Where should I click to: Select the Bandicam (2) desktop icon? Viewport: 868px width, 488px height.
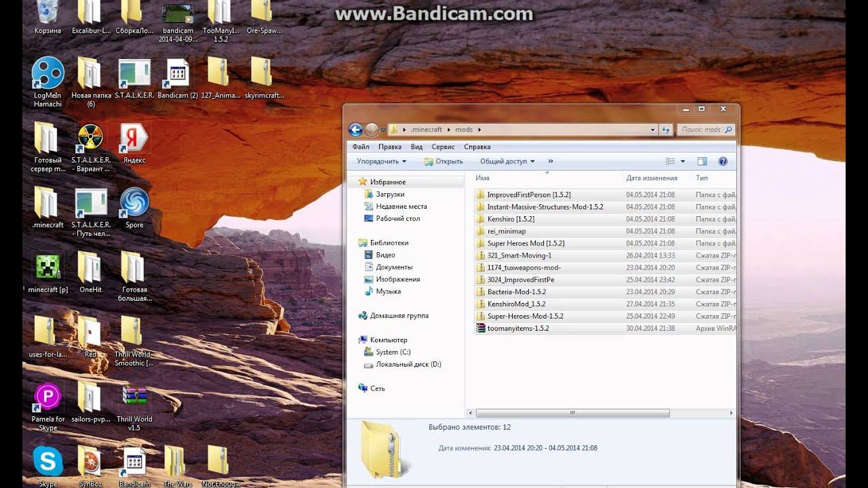click(x=178, y=78)
